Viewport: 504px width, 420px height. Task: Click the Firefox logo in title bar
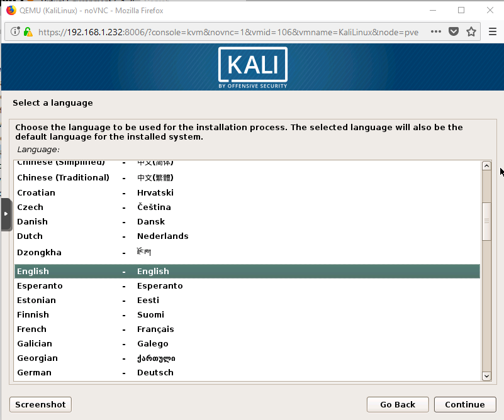[11, 10]
